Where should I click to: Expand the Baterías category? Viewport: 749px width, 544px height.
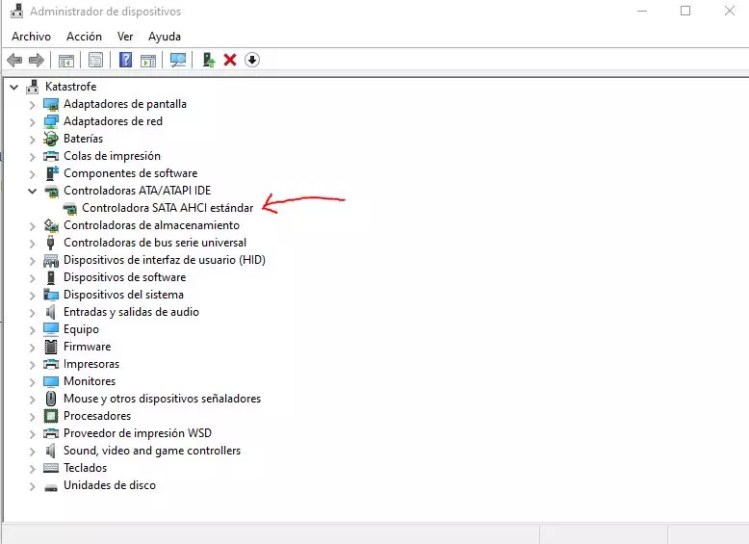pos(32,139)
